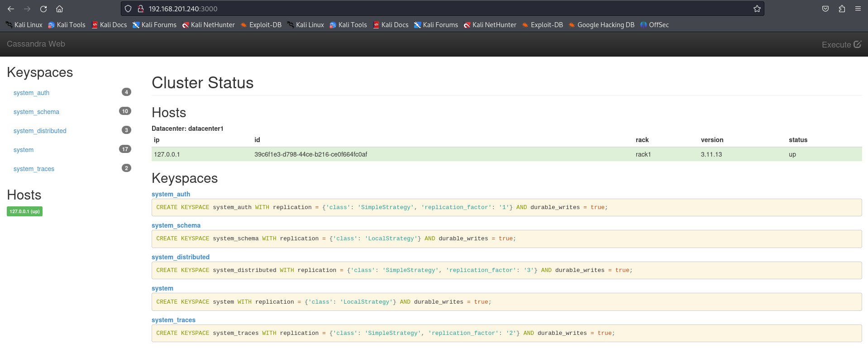Image resolution: width=868 pixels, height=348 pixels.
Task: Reload the page with the refresh icon
Action: point(43,9)
